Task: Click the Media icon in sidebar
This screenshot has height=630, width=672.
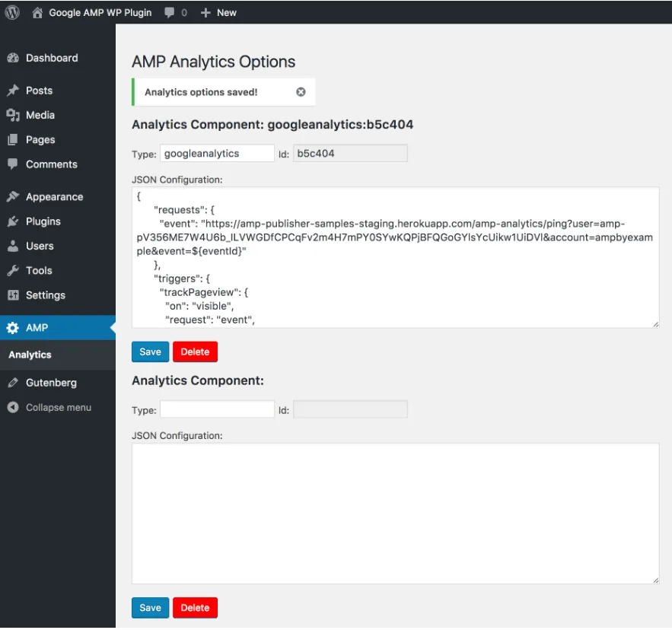Action: point(13,115)
